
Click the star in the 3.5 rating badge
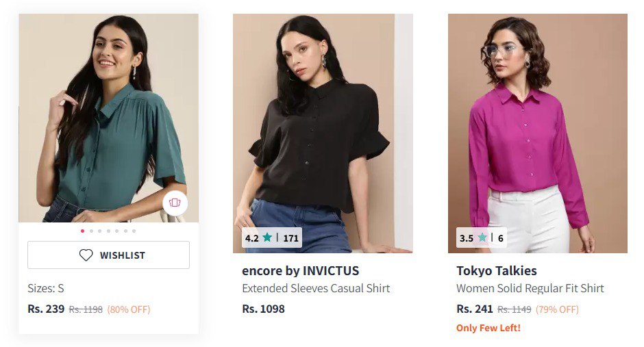482,238
